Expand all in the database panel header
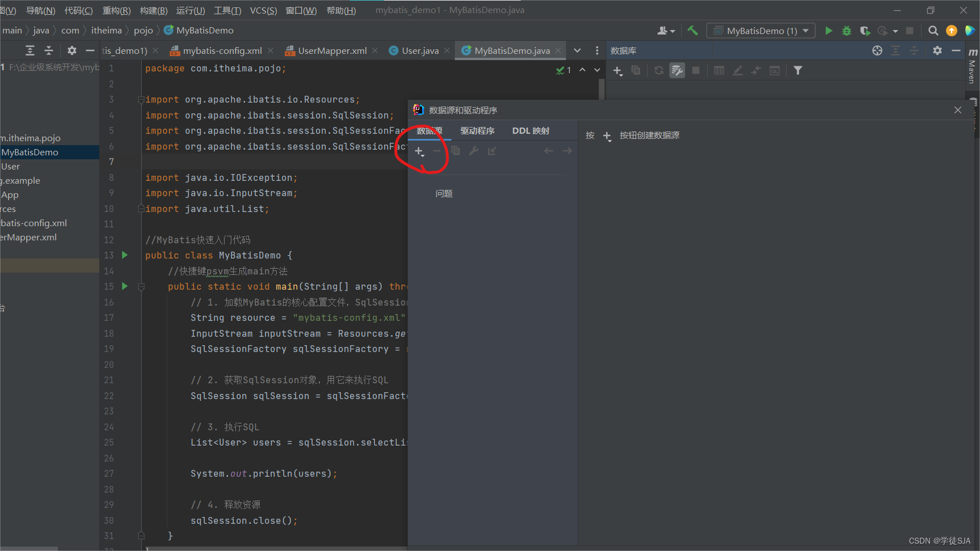980x551 pixels. click(x=895, y=50)
